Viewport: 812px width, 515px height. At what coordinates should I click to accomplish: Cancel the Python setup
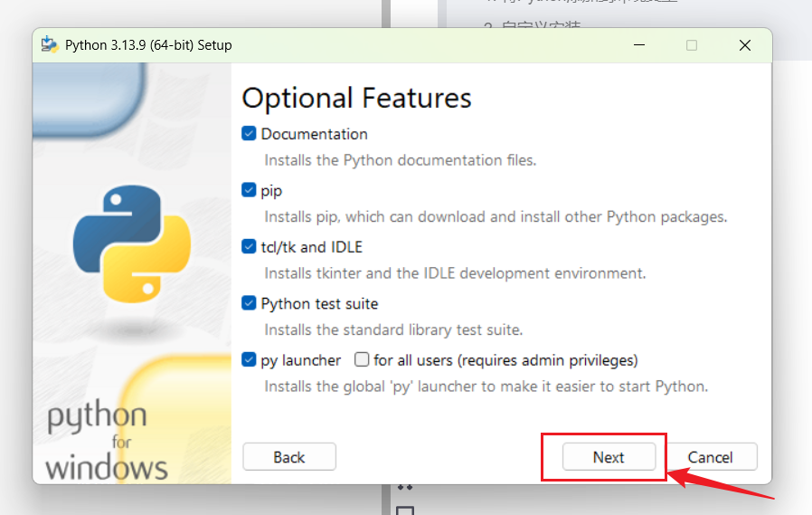click(710, 457)
